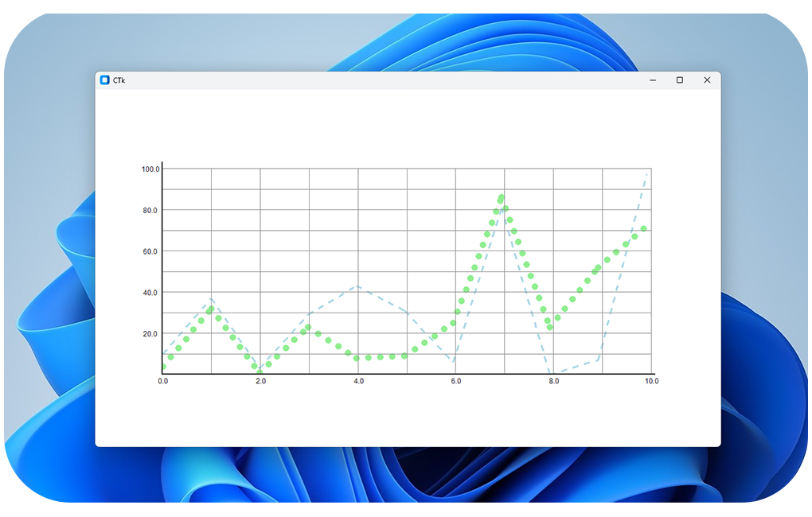Image resolution: width=812 pixels, height=517 pixels.
Task: Select the last green dot at the right end
Action: pos(644,229)
